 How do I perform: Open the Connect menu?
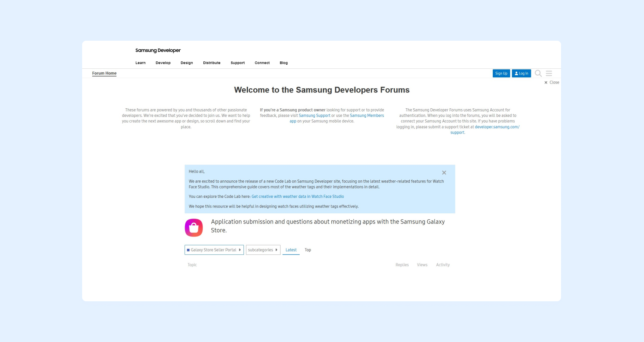[x=262, y=63]
